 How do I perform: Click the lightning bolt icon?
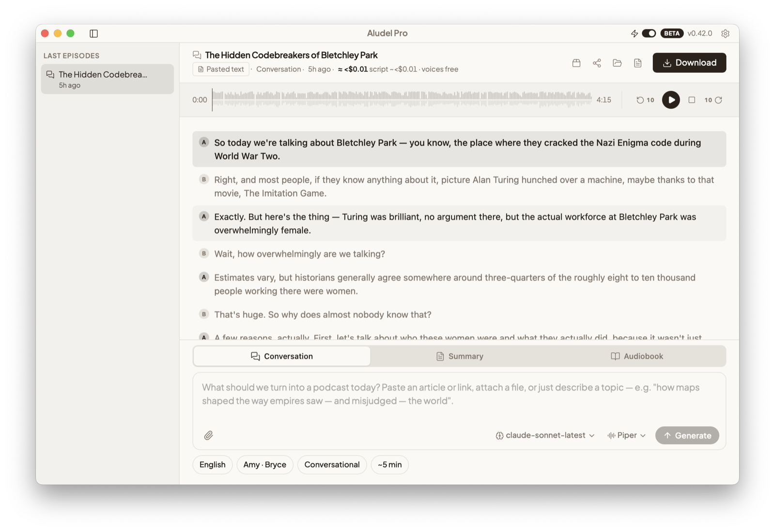tap(634, 33)
